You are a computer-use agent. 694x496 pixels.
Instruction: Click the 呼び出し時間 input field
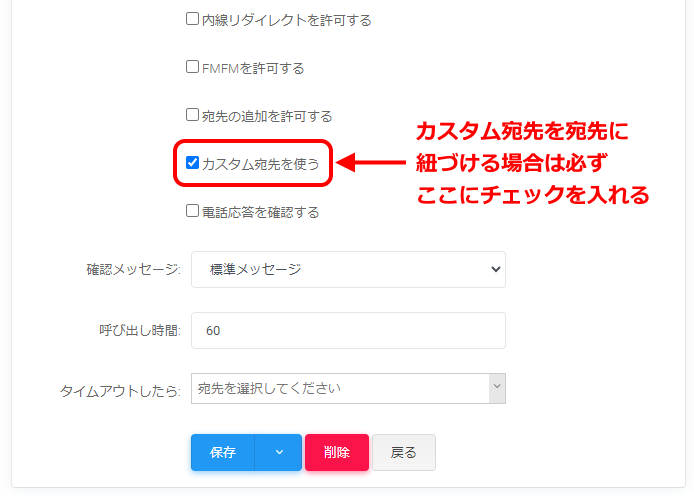(x=348, y=331)
